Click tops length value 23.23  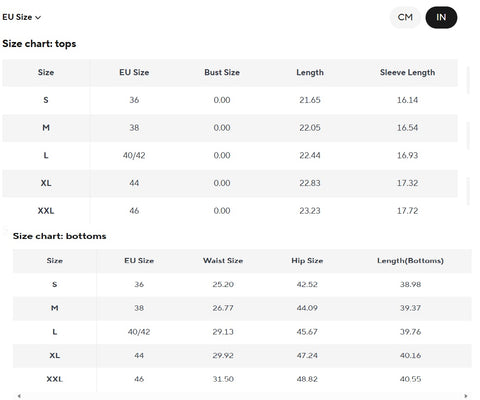coord(310,211)
